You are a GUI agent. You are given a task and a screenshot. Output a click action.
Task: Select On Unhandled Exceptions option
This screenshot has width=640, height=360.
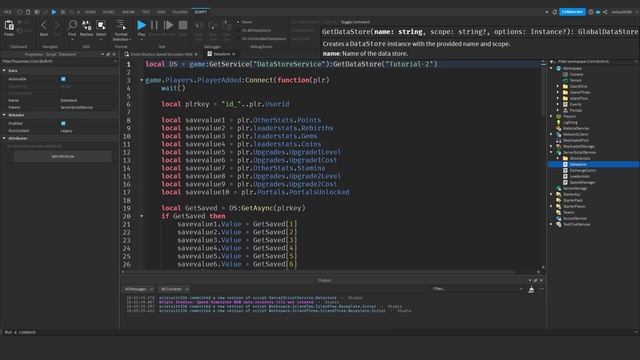pos(262,39)
